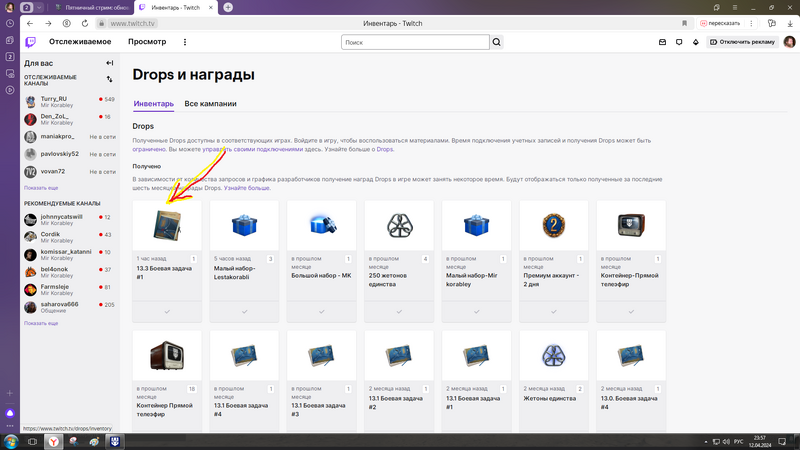Screen dimensions: 800x450
Task: Follow the Drops link in the description
Action: [385, 149]
